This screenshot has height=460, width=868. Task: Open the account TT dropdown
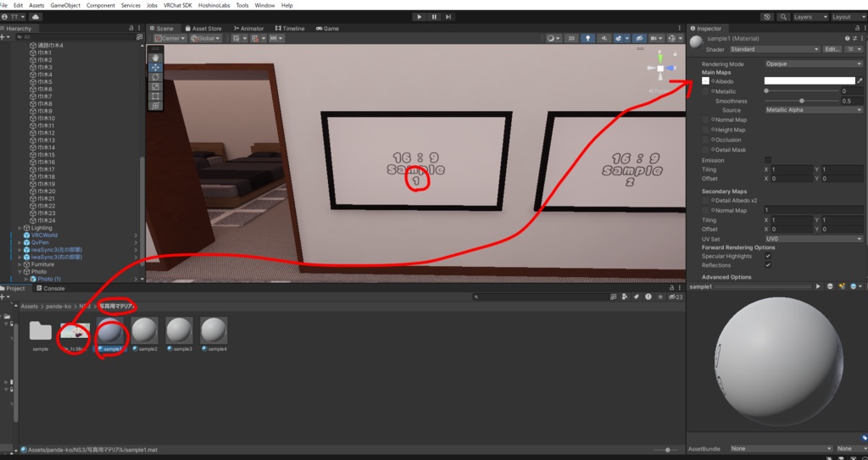point(14,17)
